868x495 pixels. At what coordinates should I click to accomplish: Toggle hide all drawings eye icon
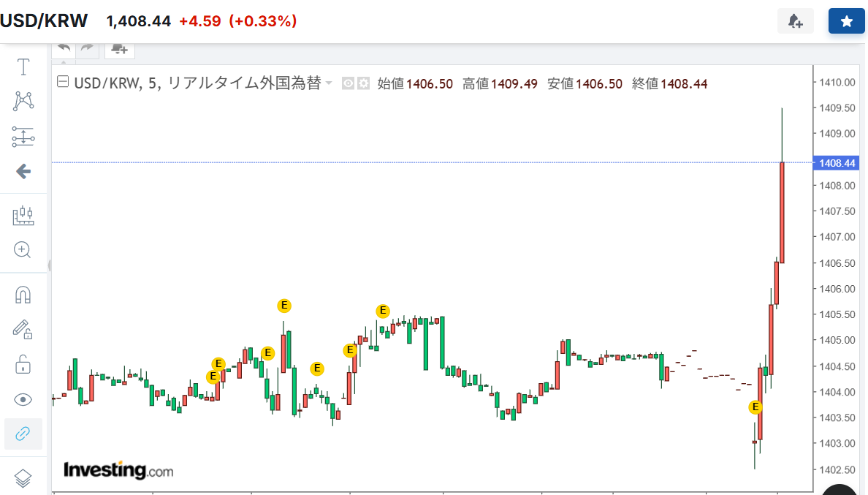tap(23, 399)
